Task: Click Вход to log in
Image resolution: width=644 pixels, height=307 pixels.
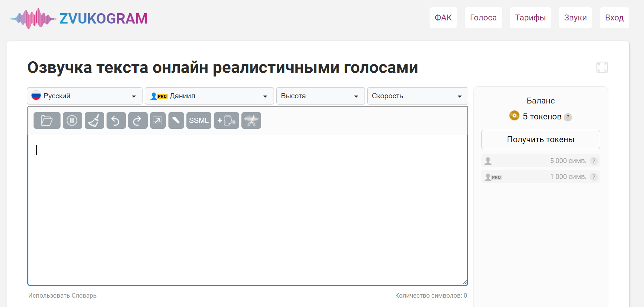Action: point(614,18)
